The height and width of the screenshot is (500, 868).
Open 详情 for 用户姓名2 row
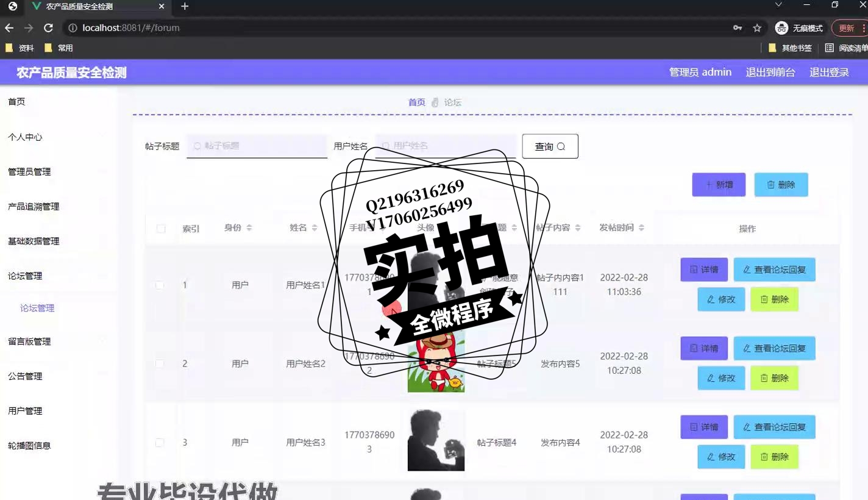tap(704, 348)
